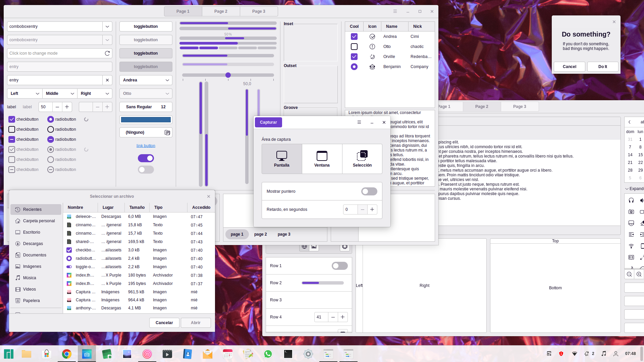Check Cool checkbox for Otto
This screenshot has width=644, height=362.
point(354,47)
